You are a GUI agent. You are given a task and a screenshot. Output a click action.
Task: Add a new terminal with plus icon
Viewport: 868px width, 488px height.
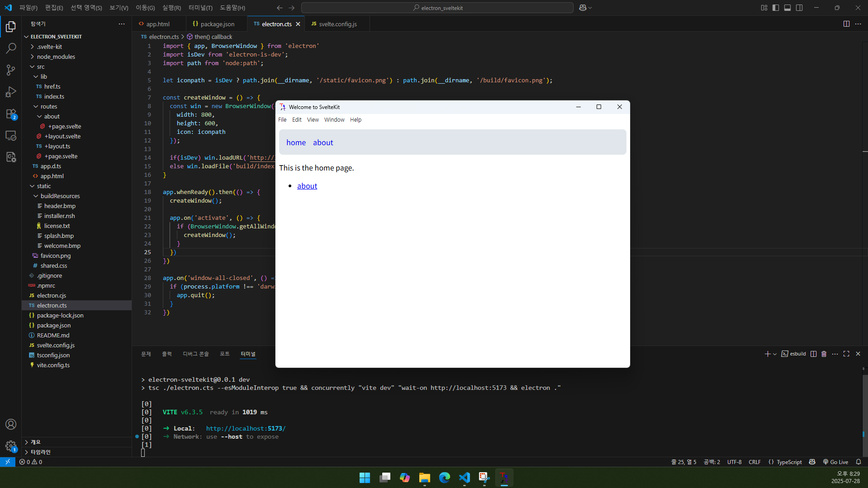pyautogui.click(x=767, y=354)
